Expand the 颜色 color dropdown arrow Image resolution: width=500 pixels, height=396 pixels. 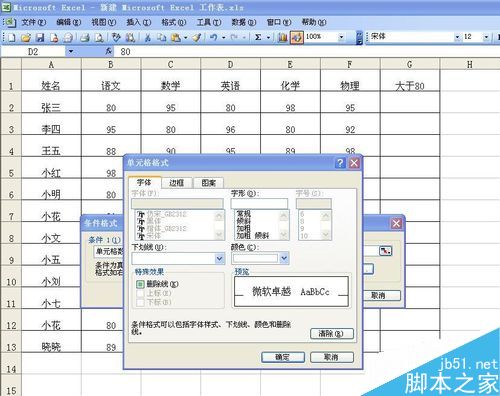tap(284, 258)
